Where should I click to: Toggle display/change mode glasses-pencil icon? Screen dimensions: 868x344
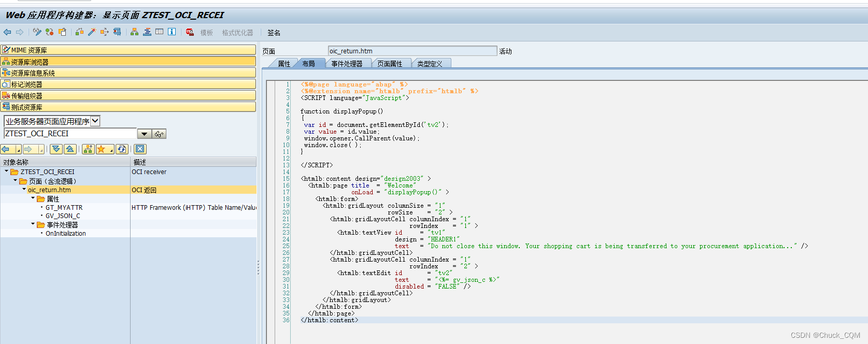click(x=37, y=32)
